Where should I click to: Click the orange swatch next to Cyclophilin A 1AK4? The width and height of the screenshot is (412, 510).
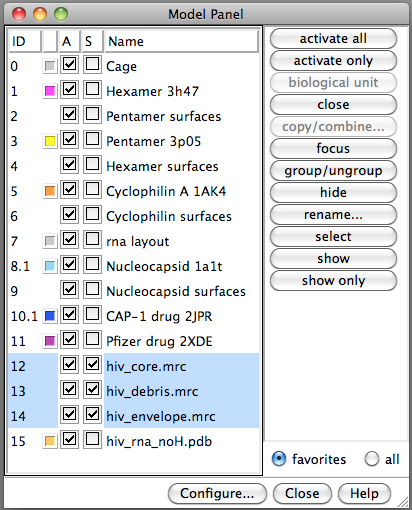[50, 191]
